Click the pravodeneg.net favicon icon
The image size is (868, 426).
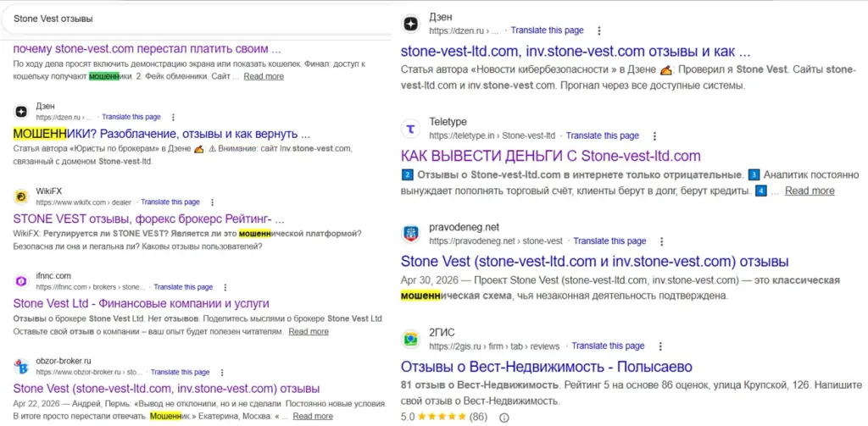[x=411, y=235]
